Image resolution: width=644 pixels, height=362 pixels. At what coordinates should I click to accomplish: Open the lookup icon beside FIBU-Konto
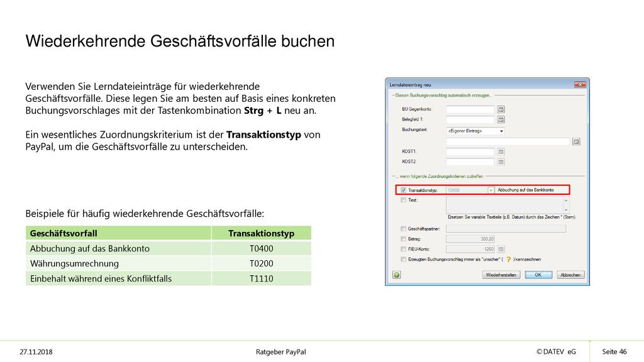point(501,249)
